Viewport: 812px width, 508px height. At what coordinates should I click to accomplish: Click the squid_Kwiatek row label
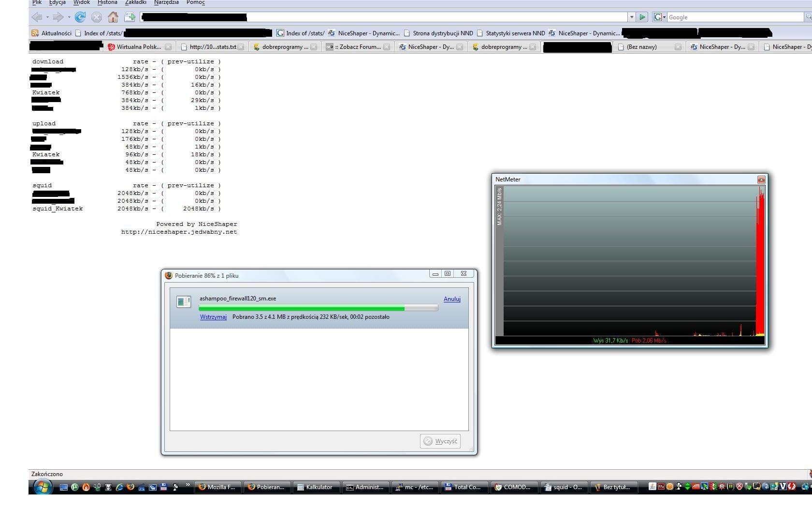point(58,209)
